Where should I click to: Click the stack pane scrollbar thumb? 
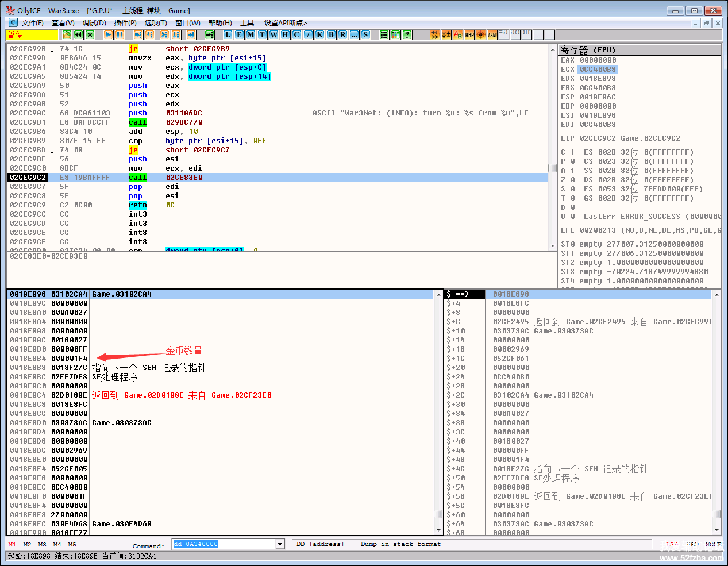tap(716, 514)
